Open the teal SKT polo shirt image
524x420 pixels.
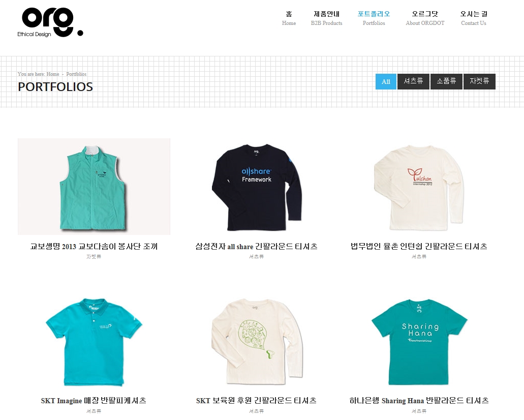tap(94, 341)
